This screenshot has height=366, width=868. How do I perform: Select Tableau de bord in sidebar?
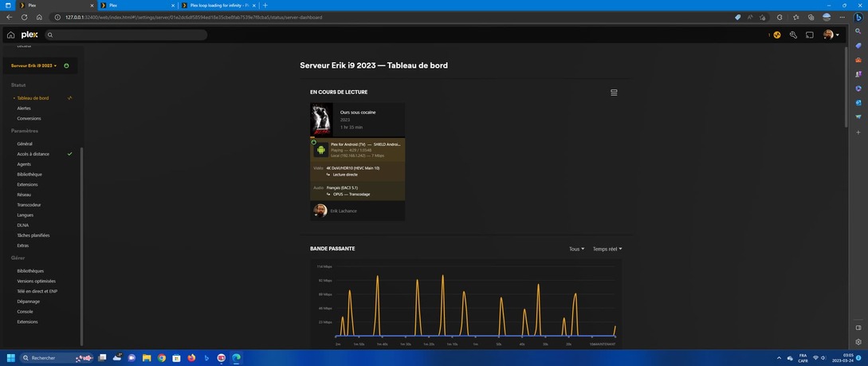33,98
